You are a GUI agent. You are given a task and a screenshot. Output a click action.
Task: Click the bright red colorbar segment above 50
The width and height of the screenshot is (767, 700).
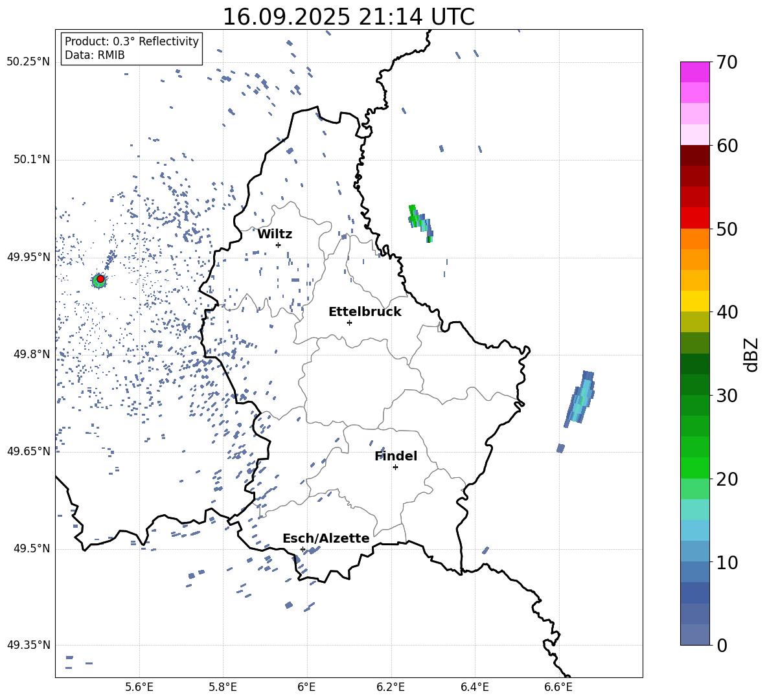694,218
